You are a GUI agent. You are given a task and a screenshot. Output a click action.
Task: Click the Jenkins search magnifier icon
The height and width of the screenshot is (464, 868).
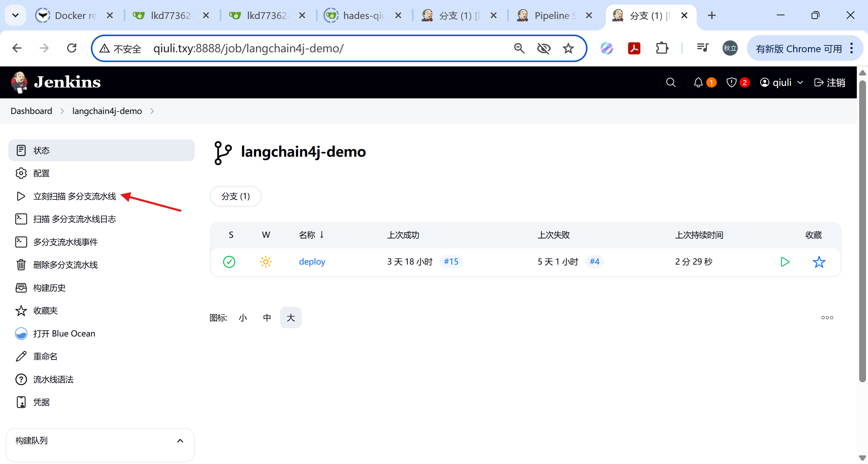click(670, 82)
